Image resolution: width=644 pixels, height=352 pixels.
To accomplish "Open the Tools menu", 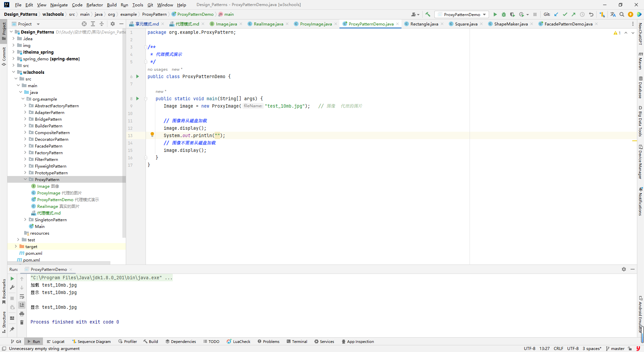I will 138,5.
